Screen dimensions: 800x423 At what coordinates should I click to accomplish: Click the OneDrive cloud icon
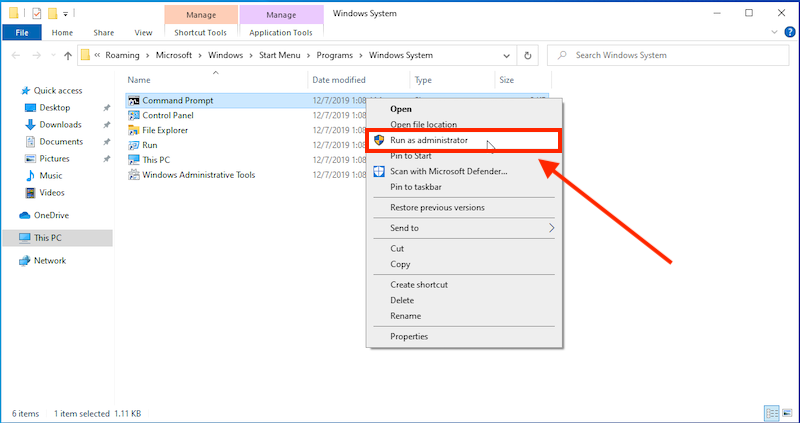[25, 215]
